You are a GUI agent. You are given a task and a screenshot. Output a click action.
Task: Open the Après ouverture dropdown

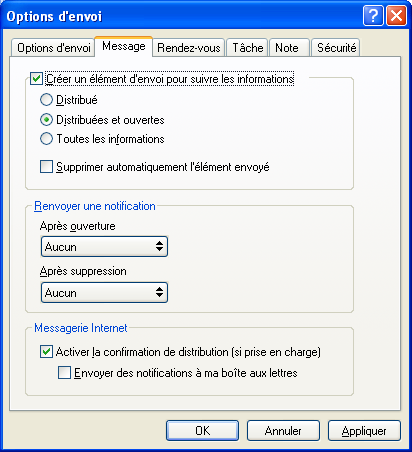click(104, 247)
